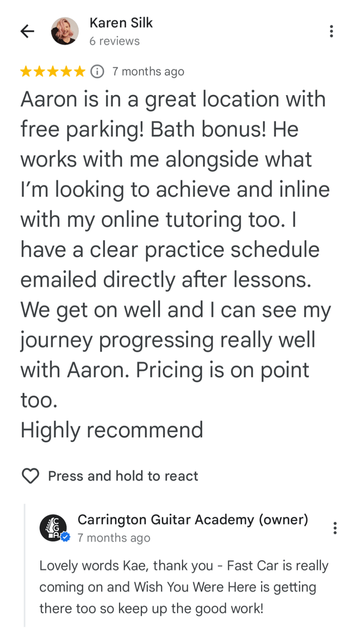Image resolution: width=362 pixels, height=644 pixels.
Task: Click the back arrow to return
Action: 27,31
